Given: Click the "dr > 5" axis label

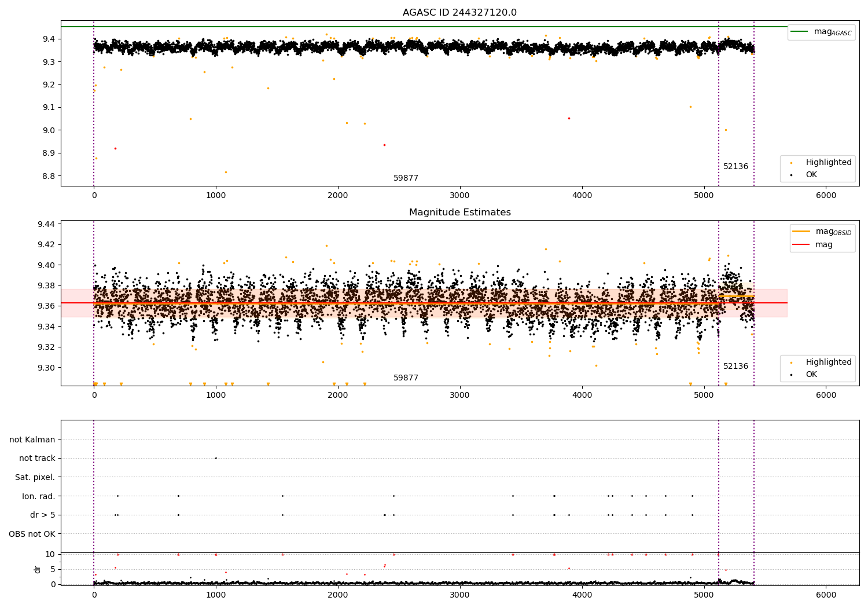Looking at the screenshot, I should 43,515.
